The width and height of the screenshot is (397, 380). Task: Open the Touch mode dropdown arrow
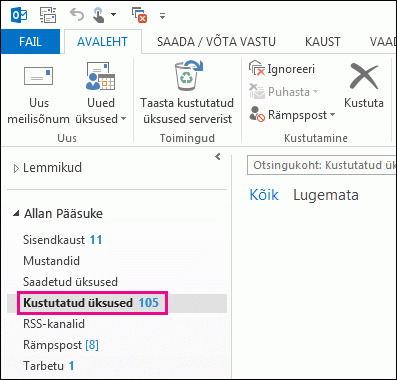coord(113,15)
